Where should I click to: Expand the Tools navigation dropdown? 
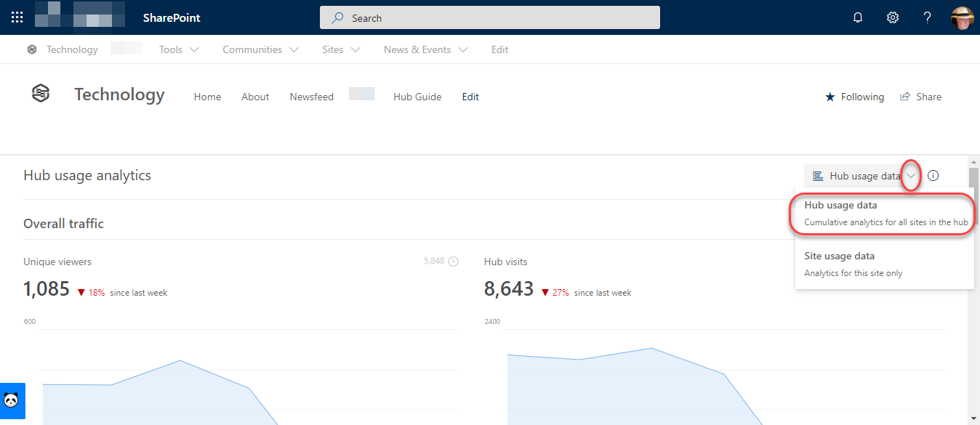(194, 49)
